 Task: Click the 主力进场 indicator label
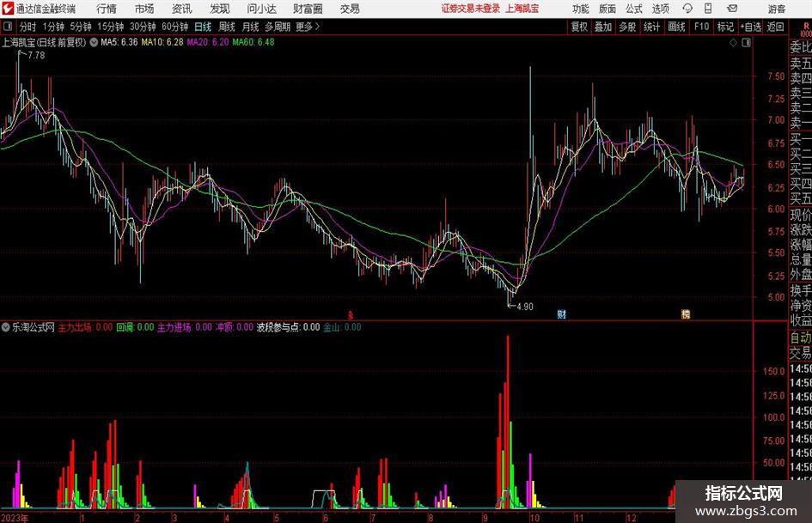pyautogui.click(x=185, y=327)
